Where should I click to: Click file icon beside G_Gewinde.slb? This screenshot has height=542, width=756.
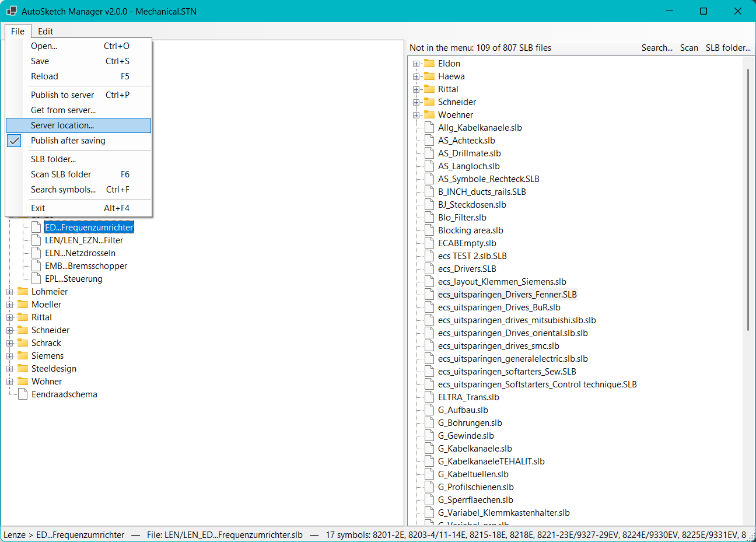429,436
